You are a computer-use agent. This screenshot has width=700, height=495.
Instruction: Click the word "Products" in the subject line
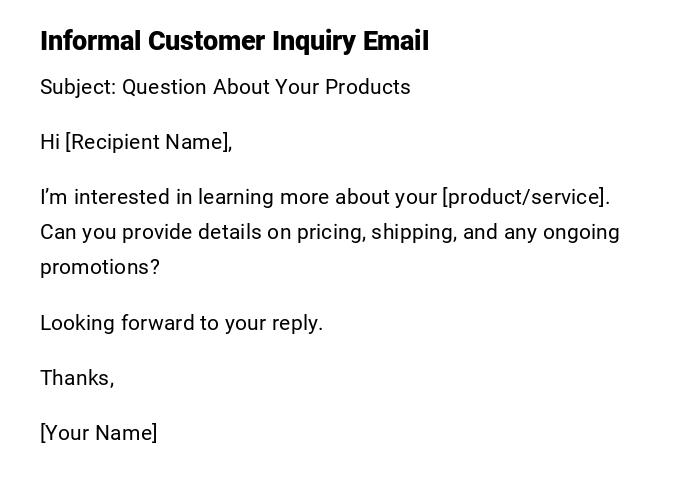[367, 87]
